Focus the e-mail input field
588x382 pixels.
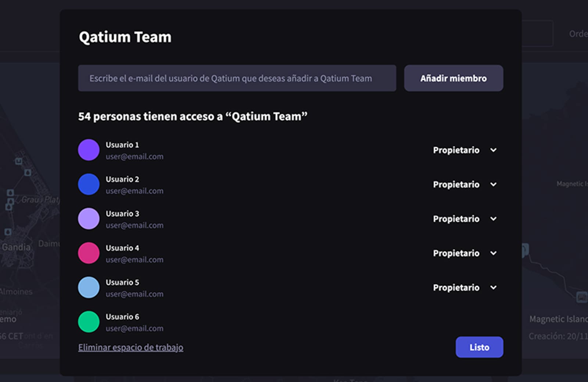[x=237, y=78]
